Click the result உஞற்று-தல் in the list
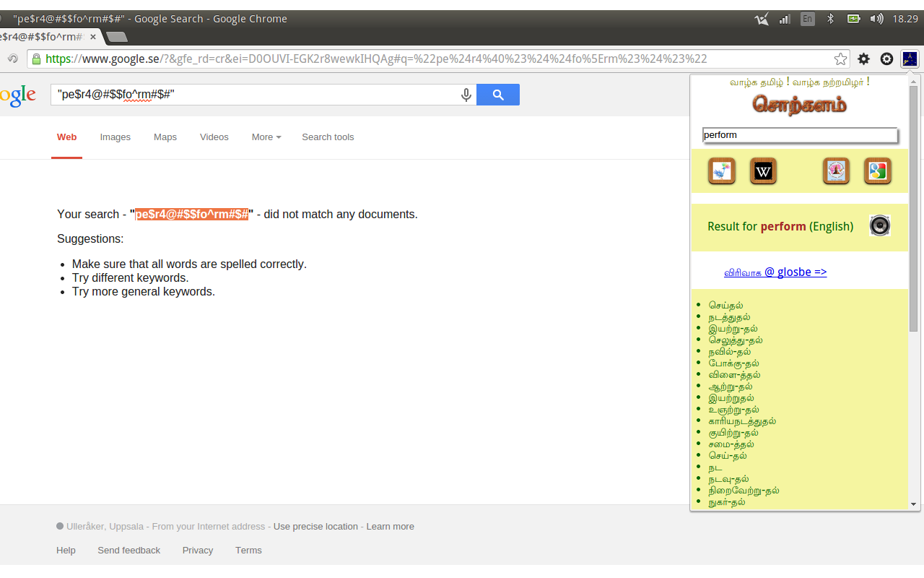The image size is (924, 578). (x=733, y=410)
